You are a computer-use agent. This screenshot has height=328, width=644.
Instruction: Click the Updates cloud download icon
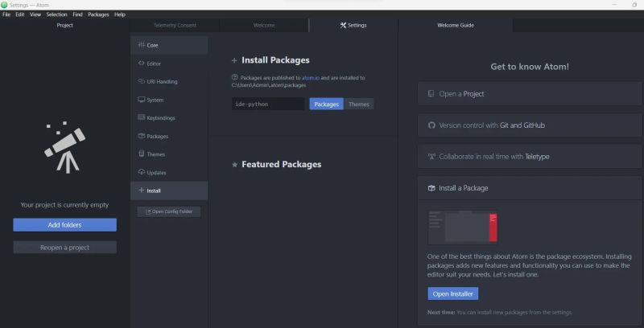coord(142,172)
